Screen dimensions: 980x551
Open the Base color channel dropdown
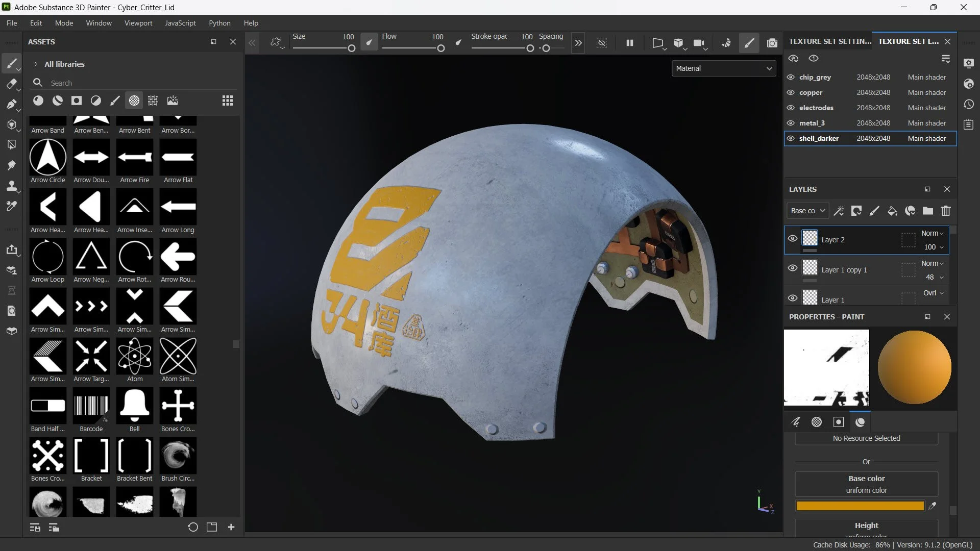tap(807, 211)
